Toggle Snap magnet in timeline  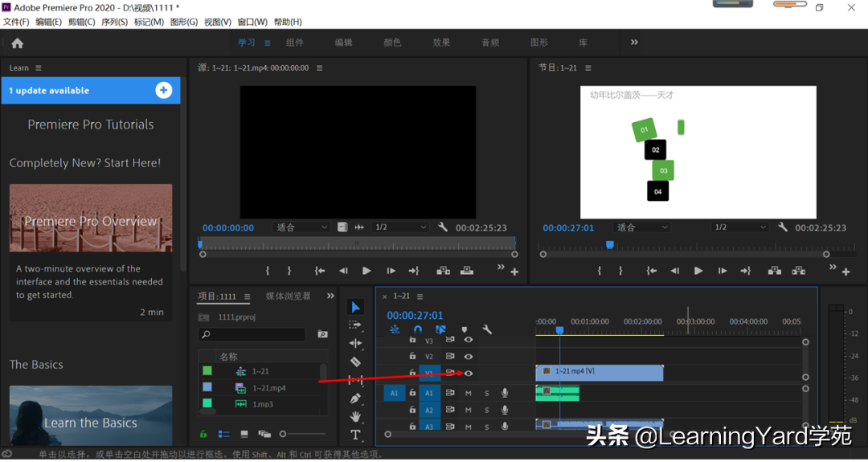418,329
